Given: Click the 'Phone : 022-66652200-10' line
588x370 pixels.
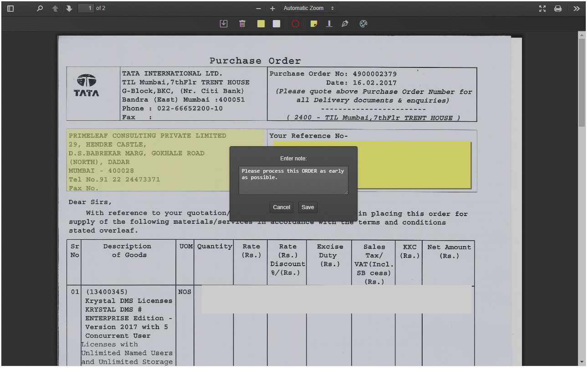Looking at the screenshot, I should (x=173, y=108).
